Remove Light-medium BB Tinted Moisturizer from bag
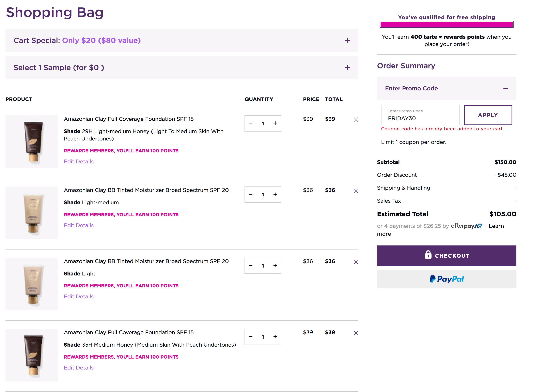Viewport: 547px width, 392px height. (x=356, y=191)
